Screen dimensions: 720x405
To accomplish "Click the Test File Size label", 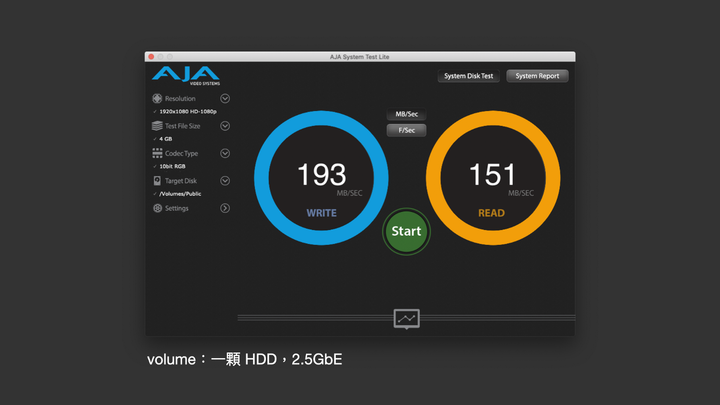I will (x=182, y=126).
